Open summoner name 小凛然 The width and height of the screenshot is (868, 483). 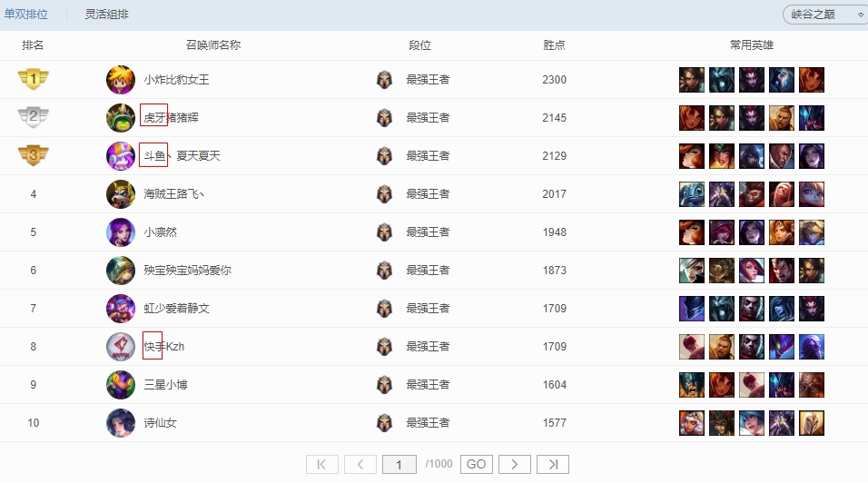[x=160, y=232]
